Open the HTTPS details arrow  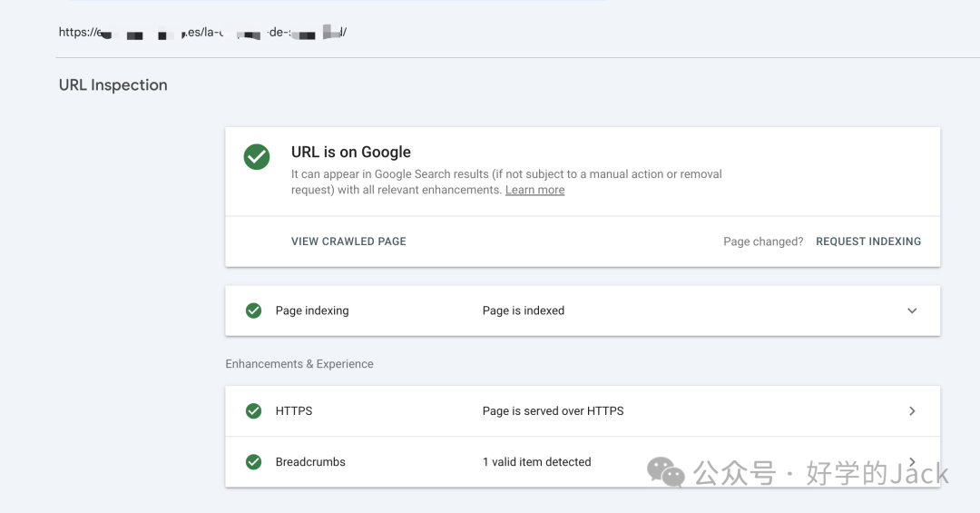click(x=912, y=411)
